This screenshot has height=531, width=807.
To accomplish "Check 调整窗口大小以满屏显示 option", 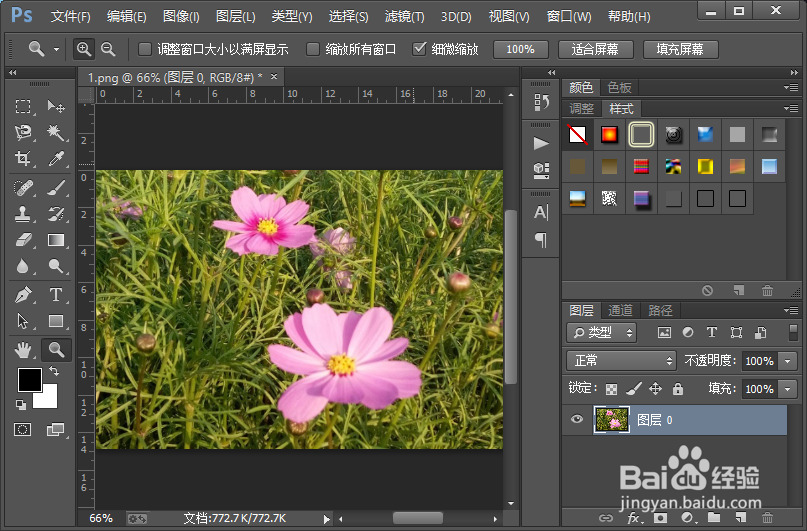I will coord(145,49).
